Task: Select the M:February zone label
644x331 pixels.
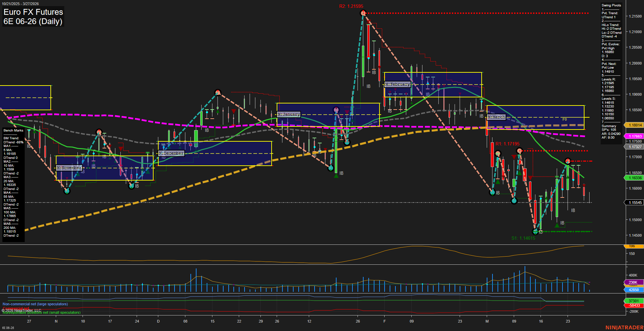Action: tap(397, 84)
